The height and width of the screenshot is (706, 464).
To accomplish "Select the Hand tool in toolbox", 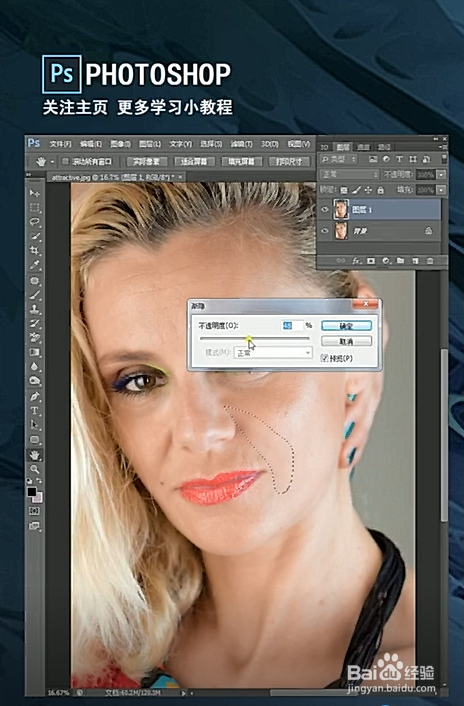I will click(x=35, y=455).
